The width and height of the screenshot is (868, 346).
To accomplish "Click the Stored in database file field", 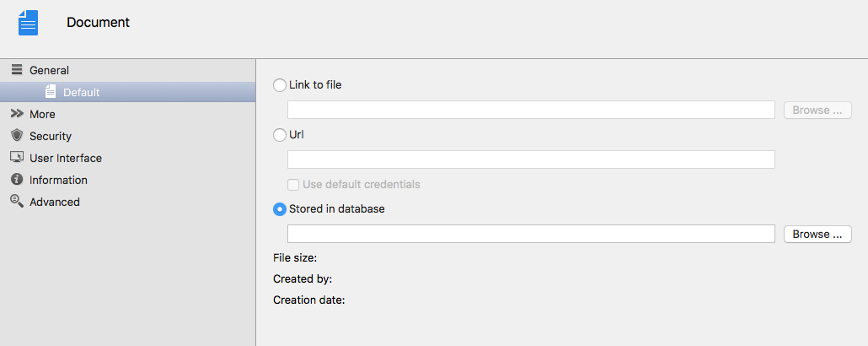I will point(531,234).
